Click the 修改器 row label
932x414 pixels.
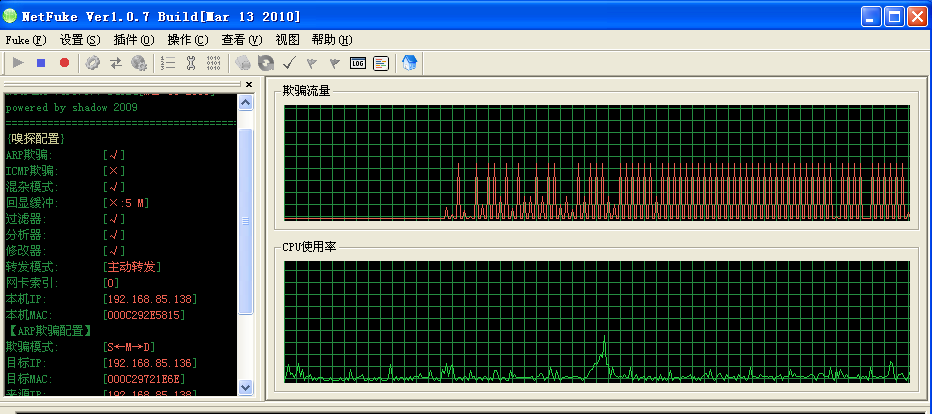coord(25,251)
